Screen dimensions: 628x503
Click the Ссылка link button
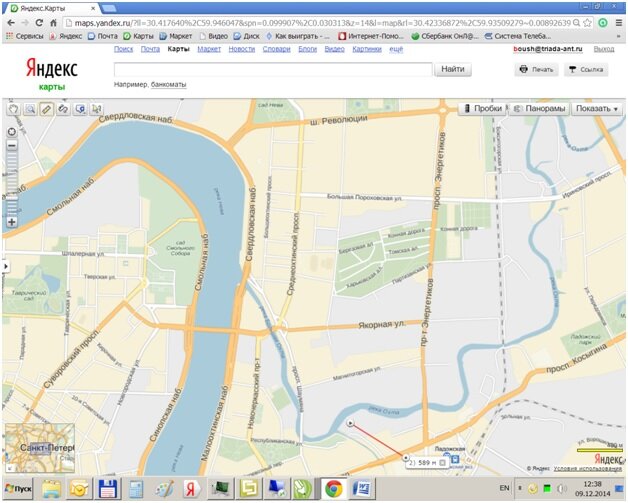click(586, 69)
